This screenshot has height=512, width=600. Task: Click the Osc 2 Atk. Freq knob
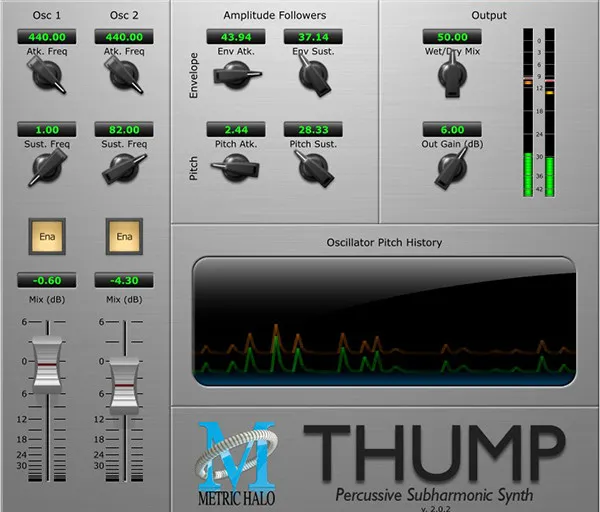click(124, 75)
